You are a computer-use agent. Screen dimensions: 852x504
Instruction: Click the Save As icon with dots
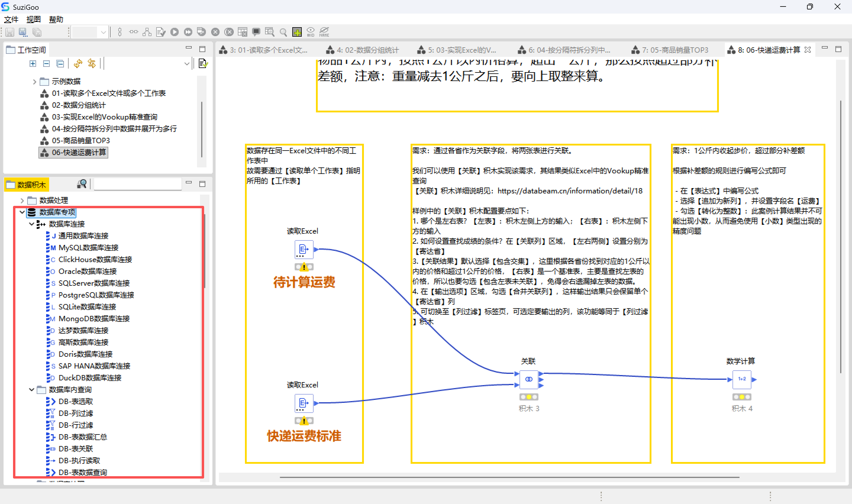pyautogui.click(x=23, y=32)
